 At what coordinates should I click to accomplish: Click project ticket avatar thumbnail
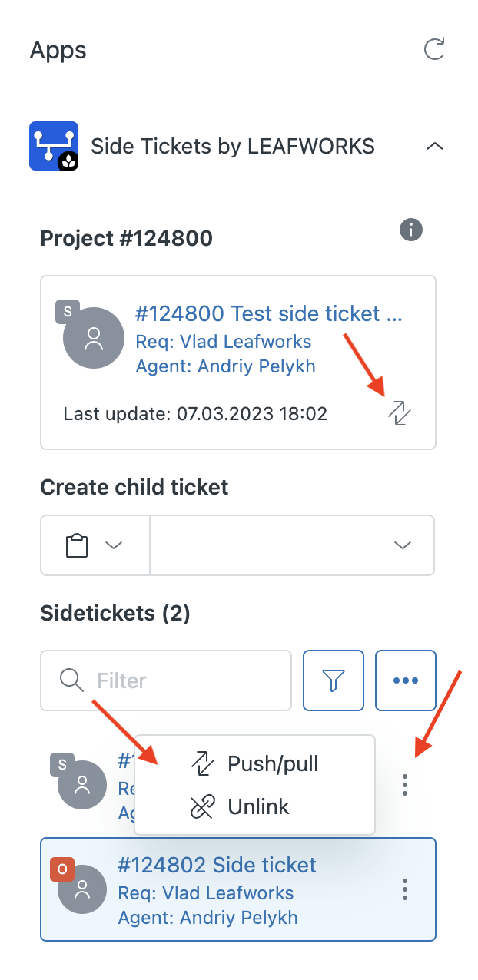coord(93,338)
